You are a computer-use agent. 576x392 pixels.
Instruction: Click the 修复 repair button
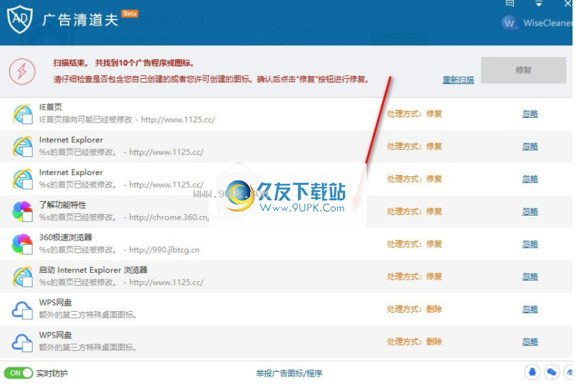[523, 70]
